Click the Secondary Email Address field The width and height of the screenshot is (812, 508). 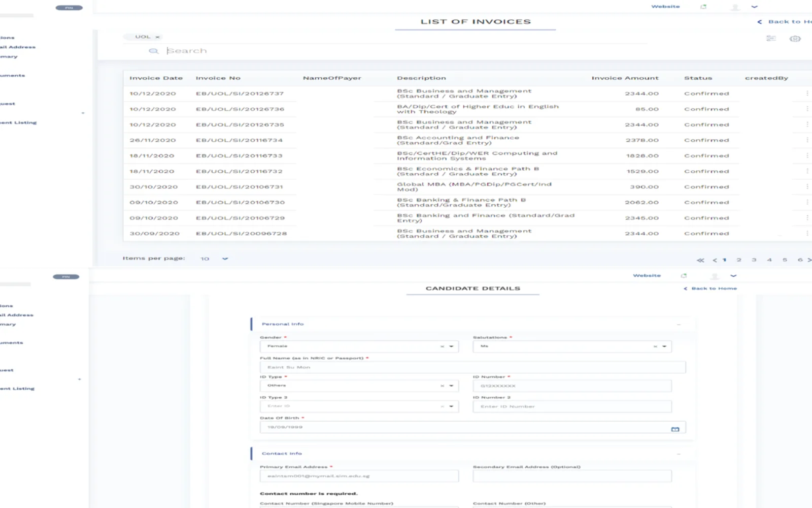coord(572,476)
